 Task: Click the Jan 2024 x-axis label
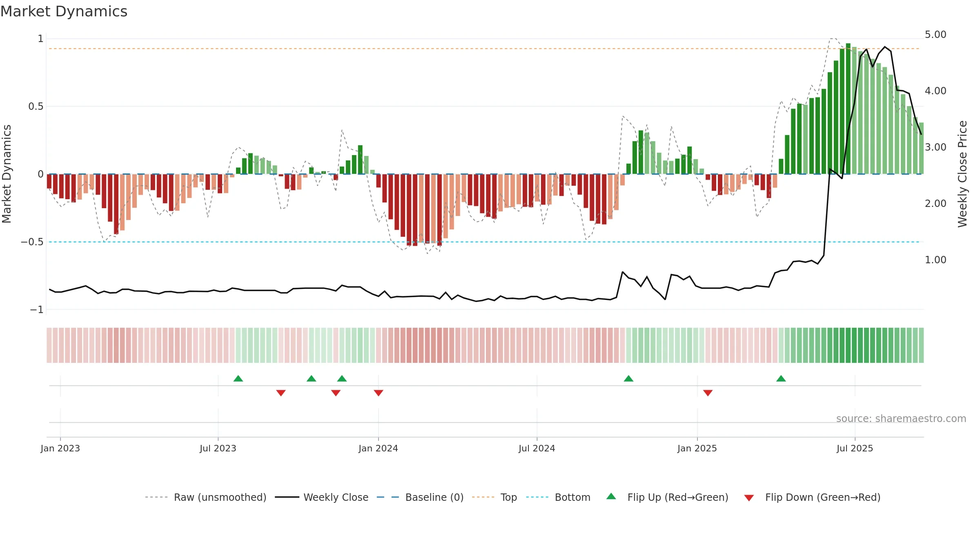click(x=379, y=448)
